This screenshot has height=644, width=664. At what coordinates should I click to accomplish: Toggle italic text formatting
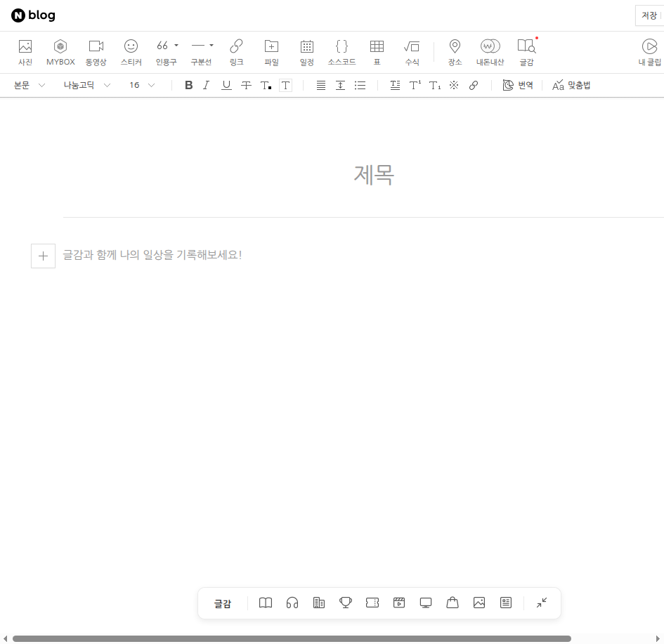pyautogui.click(x=206, y=85)
